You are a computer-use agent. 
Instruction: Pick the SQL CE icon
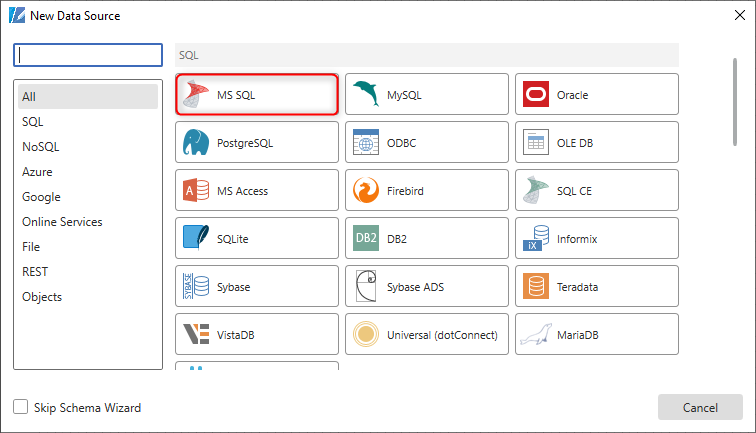point(536,190)
